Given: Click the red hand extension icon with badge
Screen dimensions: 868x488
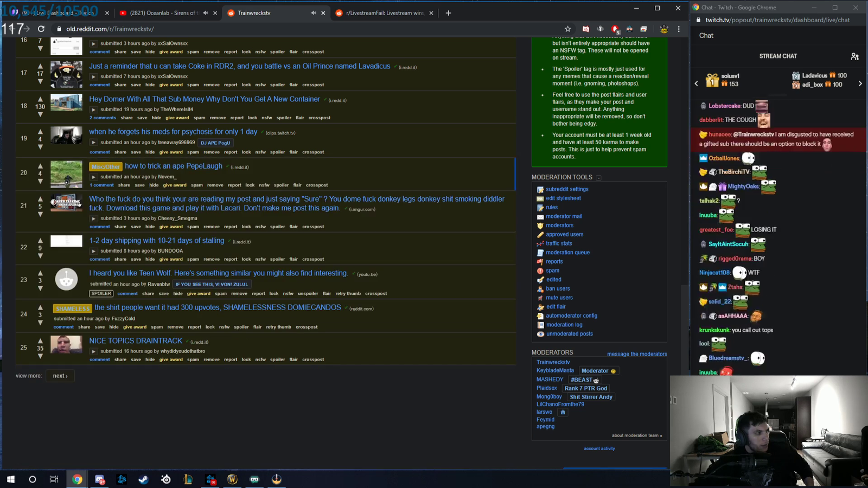Looking at the screenshot, I should tap(615, 29).
